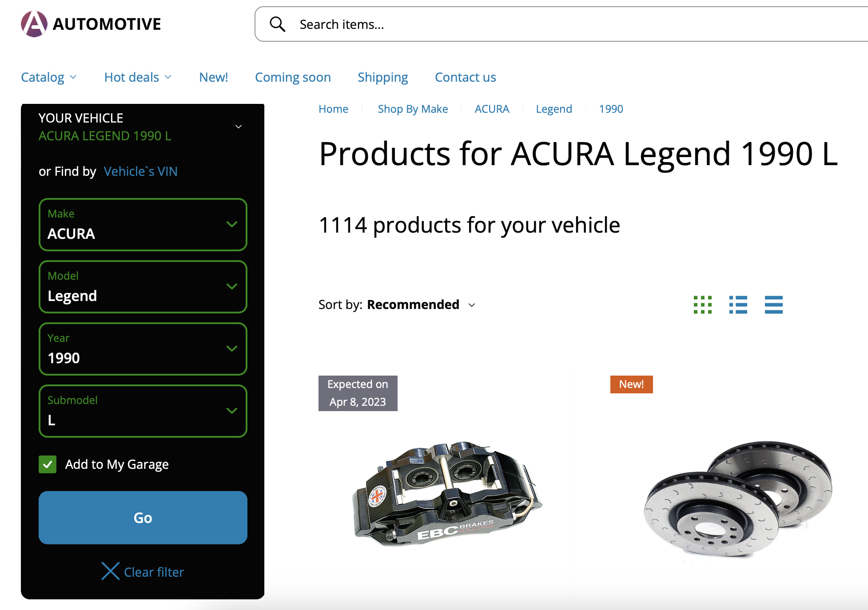Click the Clear filter link
Screen dimensions: 868x610
154,572
